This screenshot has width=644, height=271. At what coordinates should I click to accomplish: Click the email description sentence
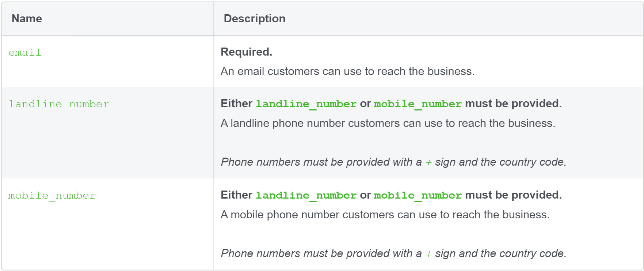(348, 71)
